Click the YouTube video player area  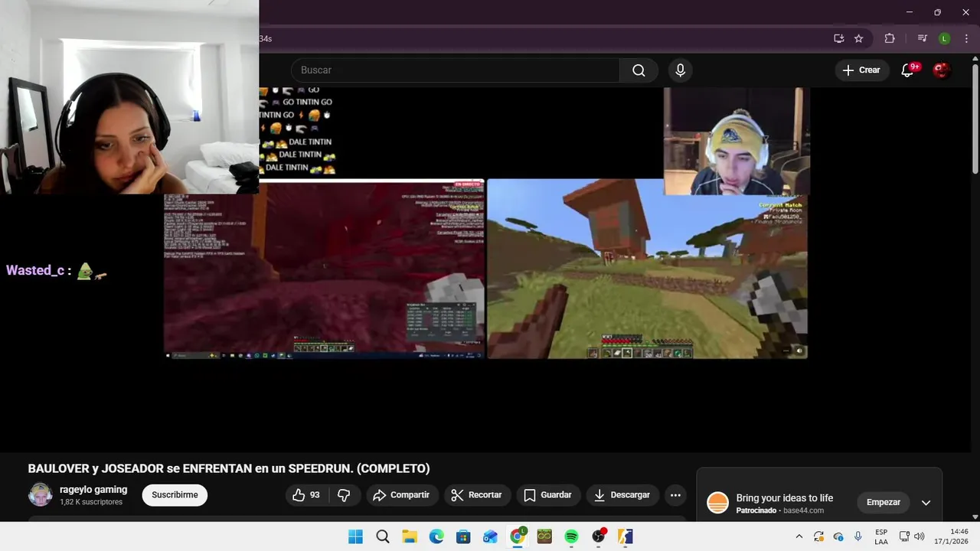[486, 268]
